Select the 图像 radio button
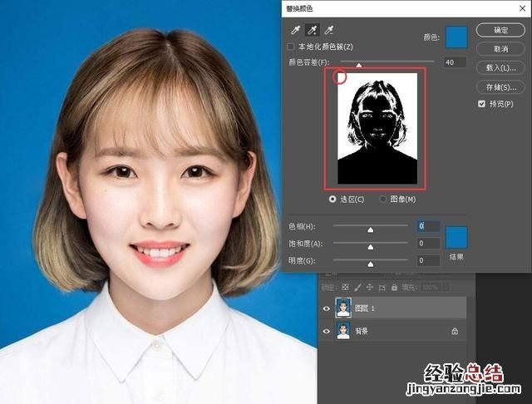This screenshot has height=404, width=532. (x=383, y=200)
